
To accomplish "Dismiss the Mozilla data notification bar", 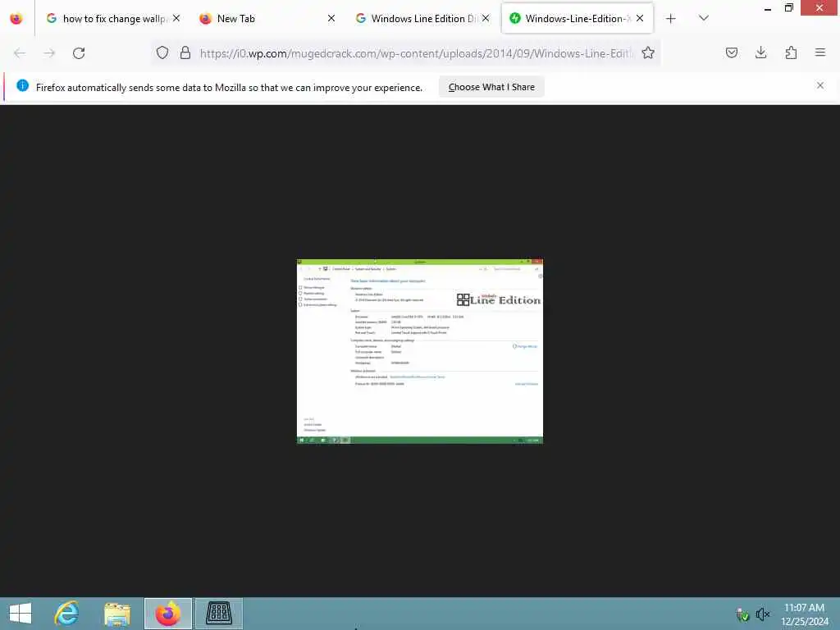I will point(820,85).
